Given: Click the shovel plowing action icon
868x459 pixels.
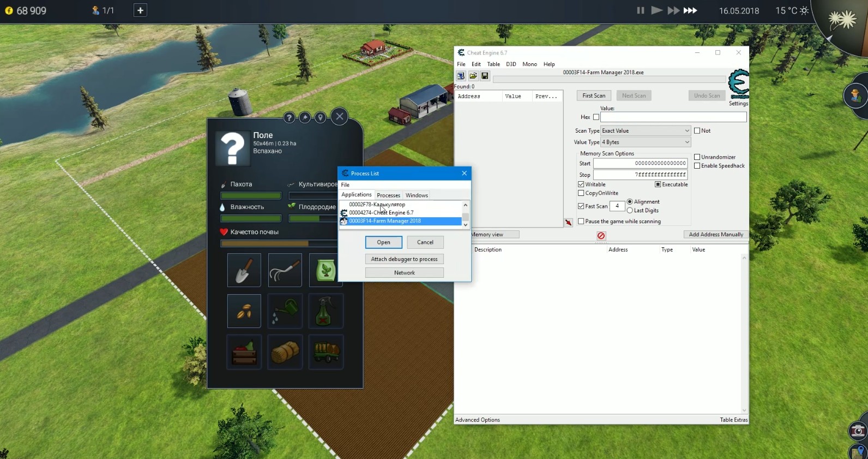Looking at the screenshot, I should 244,270.
